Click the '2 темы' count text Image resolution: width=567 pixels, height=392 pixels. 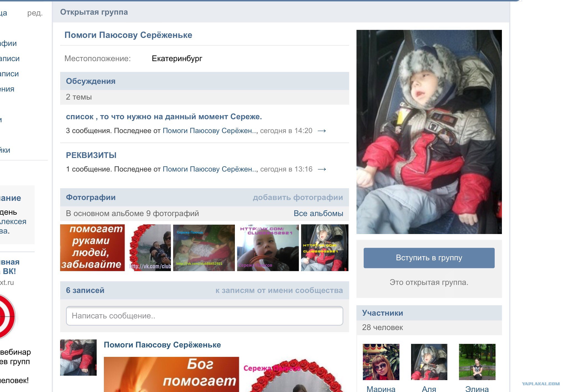point(79,97)
